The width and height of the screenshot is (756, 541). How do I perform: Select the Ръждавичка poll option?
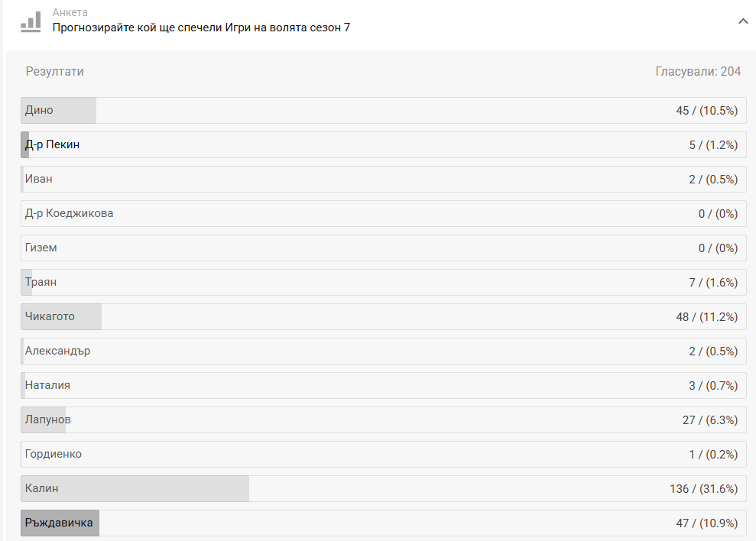383,523
